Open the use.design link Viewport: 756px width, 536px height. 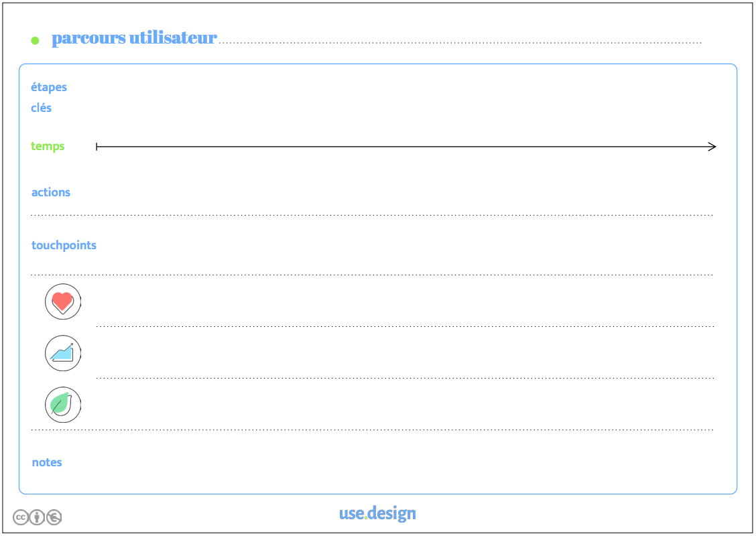coord(377,514)
